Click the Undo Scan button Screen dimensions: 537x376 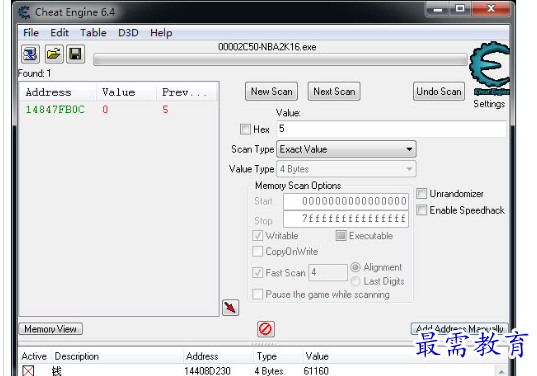[439, 91]
